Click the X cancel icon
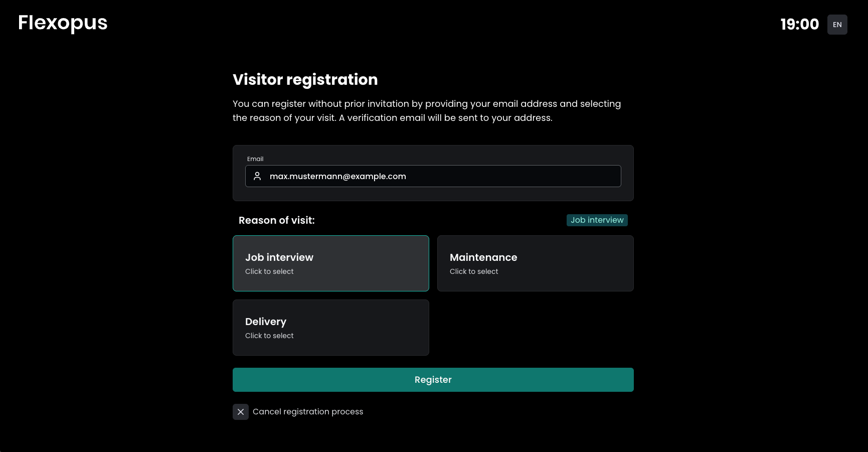The width and height of the screenshot is (868, 452). (x=241, y=412)
